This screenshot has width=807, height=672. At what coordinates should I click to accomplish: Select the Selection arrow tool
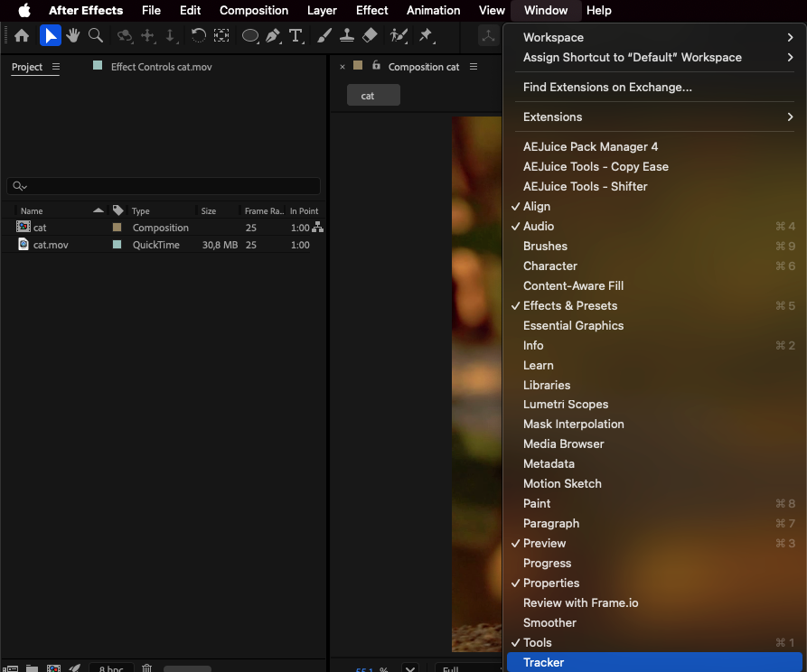51,35
